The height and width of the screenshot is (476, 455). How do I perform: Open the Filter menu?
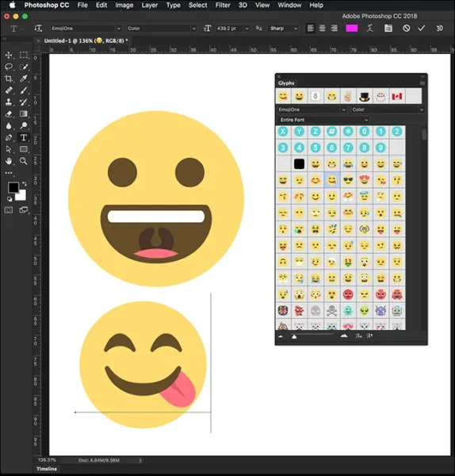click(223, 6)
